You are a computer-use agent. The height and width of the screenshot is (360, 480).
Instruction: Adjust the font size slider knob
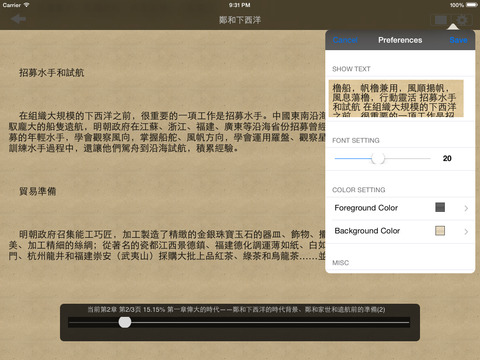click(x=378, y=158)
